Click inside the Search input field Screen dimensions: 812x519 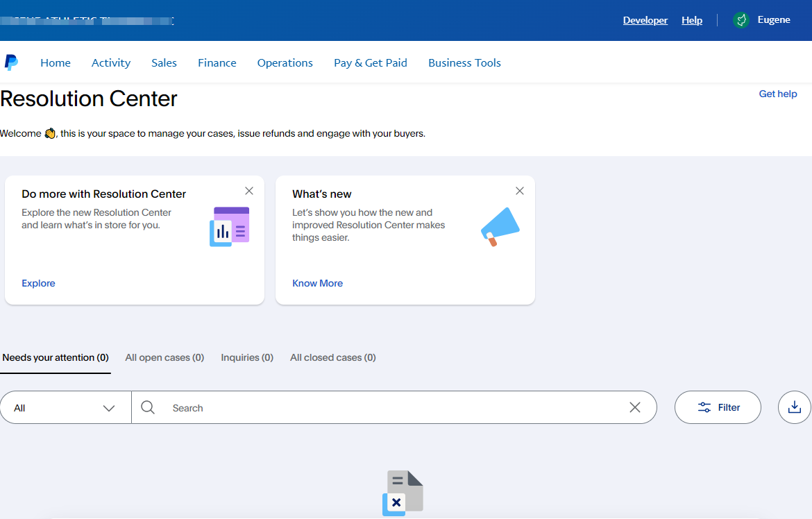pos(347,407)
